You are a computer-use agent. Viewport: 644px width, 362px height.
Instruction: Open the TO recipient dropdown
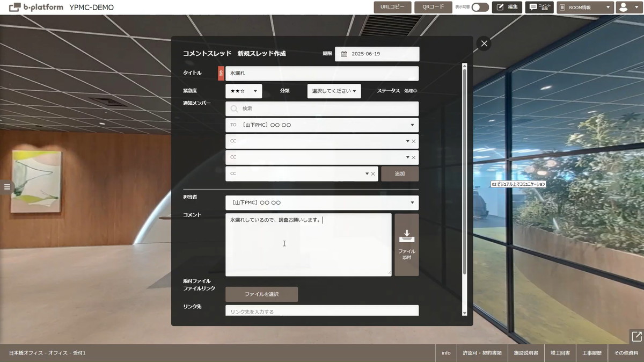(322, 125)
